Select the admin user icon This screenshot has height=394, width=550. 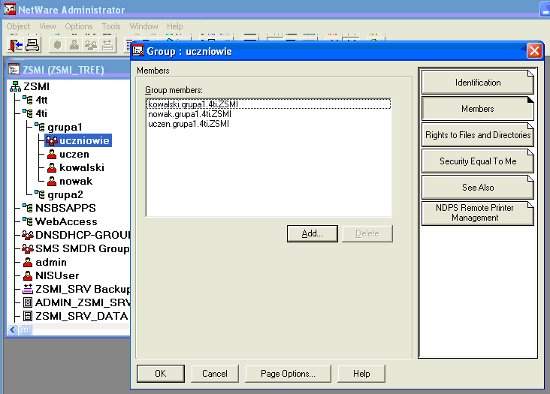pos(28,262)
